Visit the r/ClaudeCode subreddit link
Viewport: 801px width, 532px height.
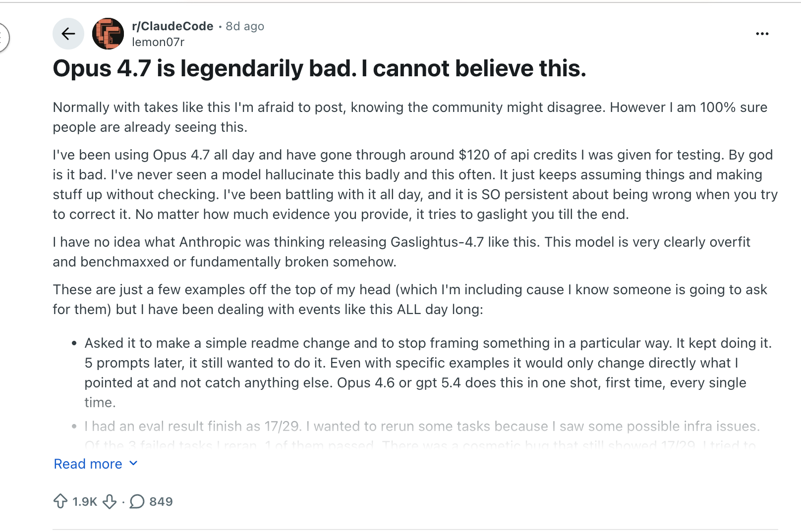pos(172,26)
